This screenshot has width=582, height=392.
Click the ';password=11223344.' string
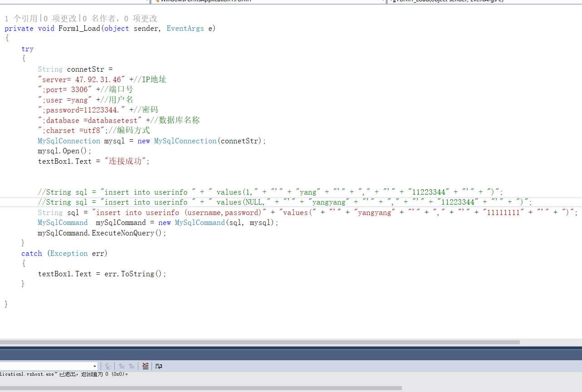click(x=82, y=110)
